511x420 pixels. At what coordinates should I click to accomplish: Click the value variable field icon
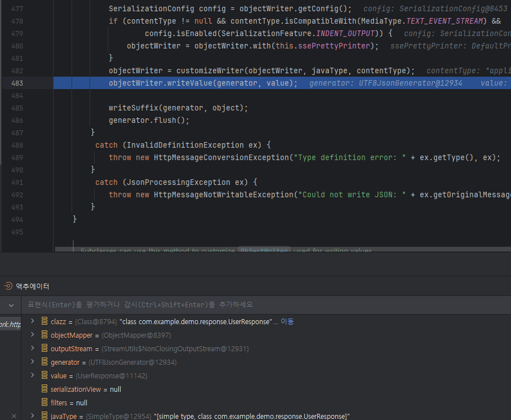[x=45, y=375]
